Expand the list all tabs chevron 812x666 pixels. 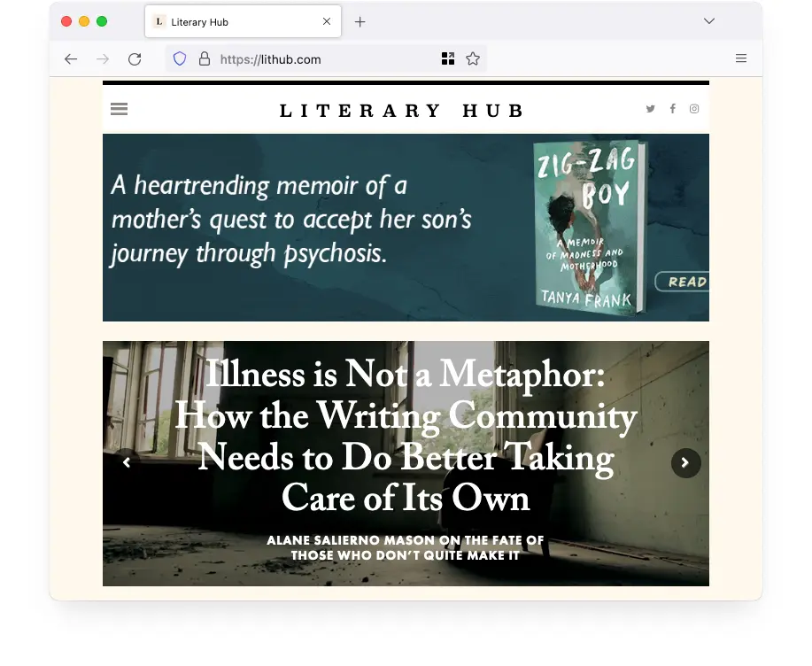pos(709,21)
